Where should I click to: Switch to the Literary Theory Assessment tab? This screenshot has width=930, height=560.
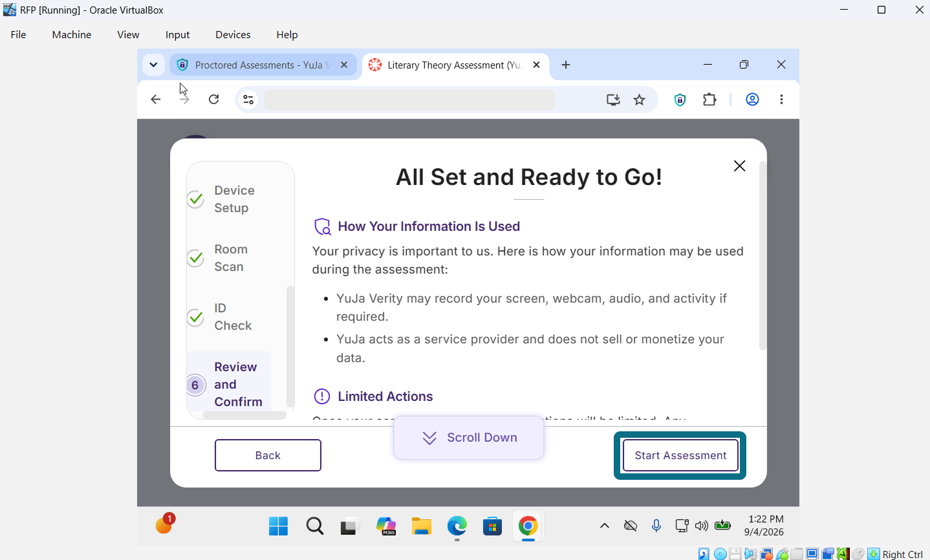click(x=455, y=65)
